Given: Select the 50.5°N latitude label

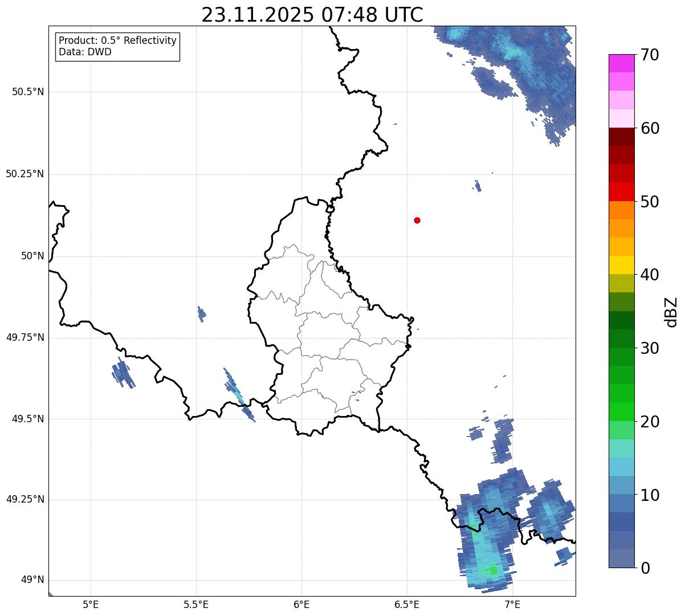Looking at the screenshot, I should pyautogui.click(x=28, y=92).
